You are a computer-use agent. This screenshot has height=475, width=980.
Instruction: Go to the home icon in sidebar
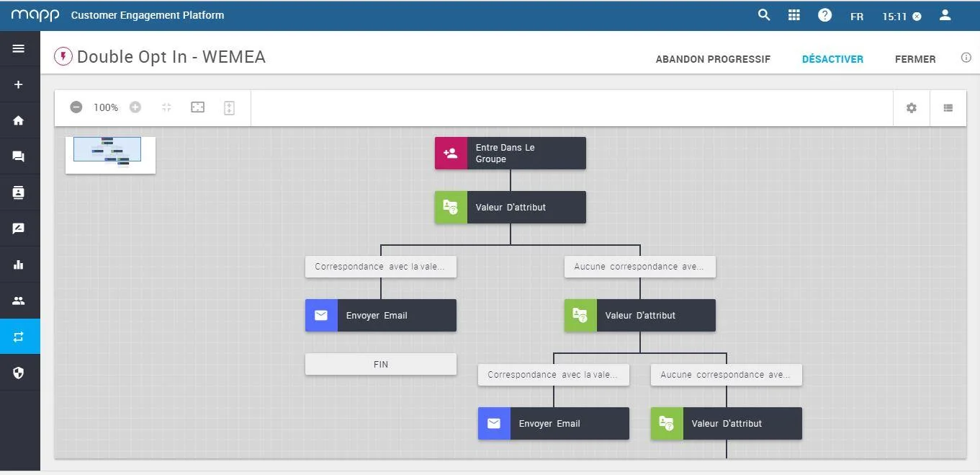(x=19, y=120)
